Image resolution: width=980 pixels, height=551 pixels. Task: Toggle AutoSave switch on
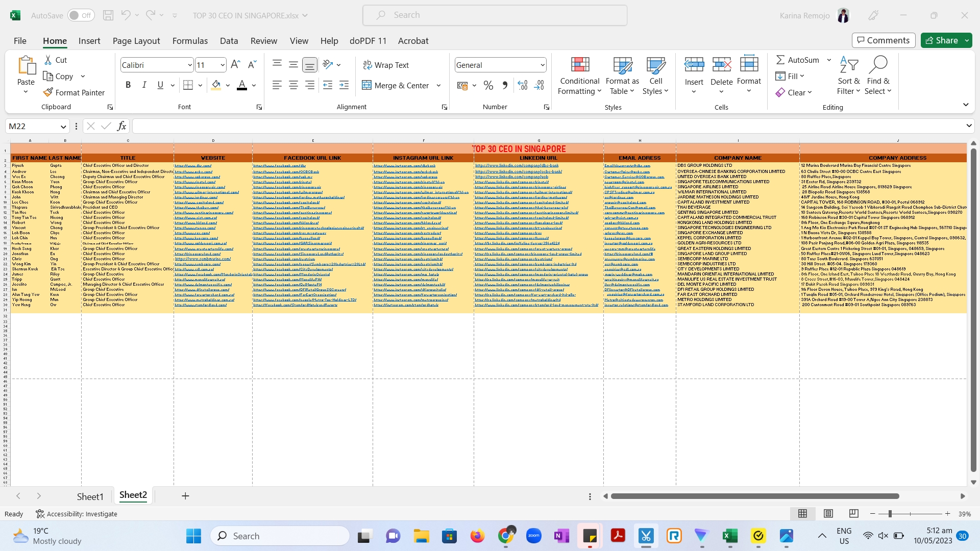click(x=81, y=15)
